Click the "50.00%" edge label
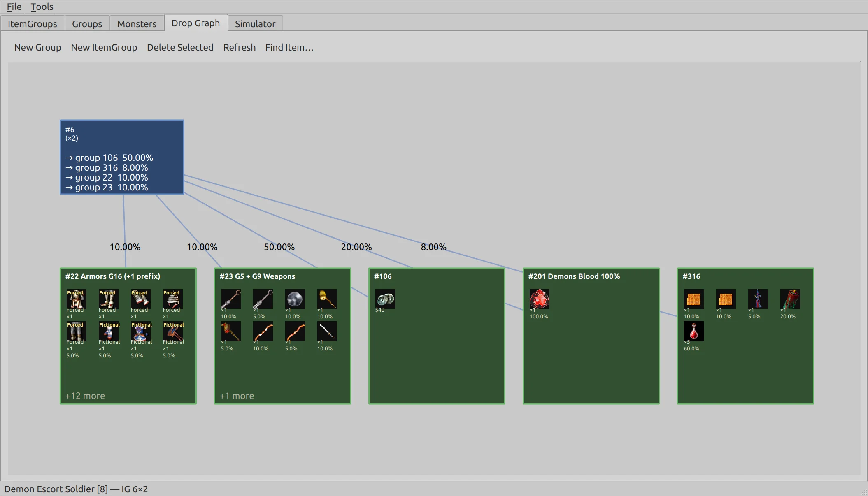This screenshot has height=496, width=868. [x=279, y=247]
